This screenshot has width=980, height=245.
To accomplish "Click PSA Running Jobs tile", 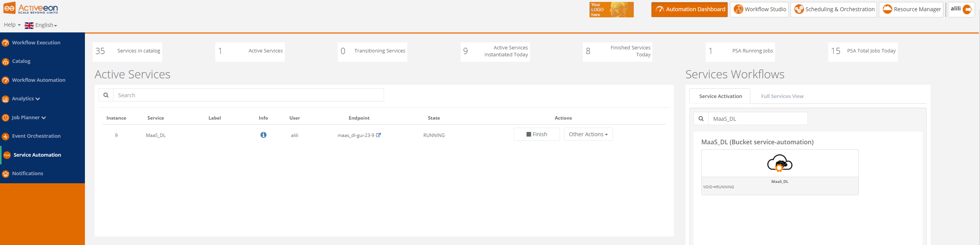I will coord(740,51).
